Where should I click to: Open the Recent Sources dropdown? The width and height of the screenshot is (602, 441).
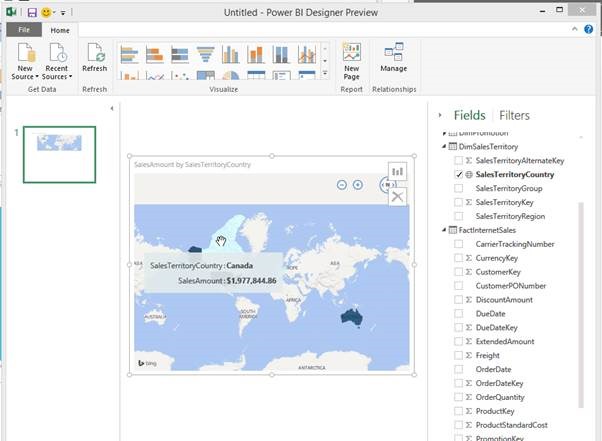57,61
